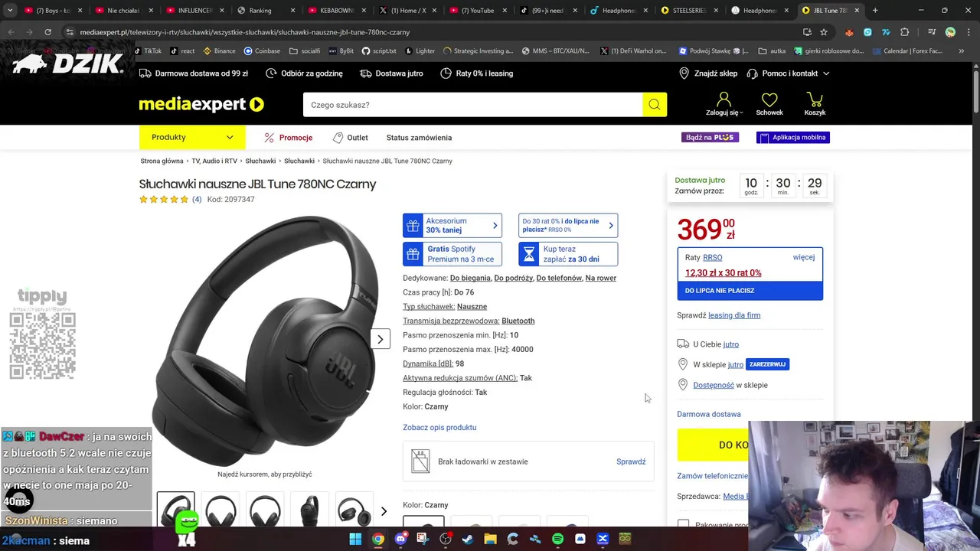Click the ZAREZERWUJ button
The image size is (980, 551).
pyautogui.click(x=768, y=364)
